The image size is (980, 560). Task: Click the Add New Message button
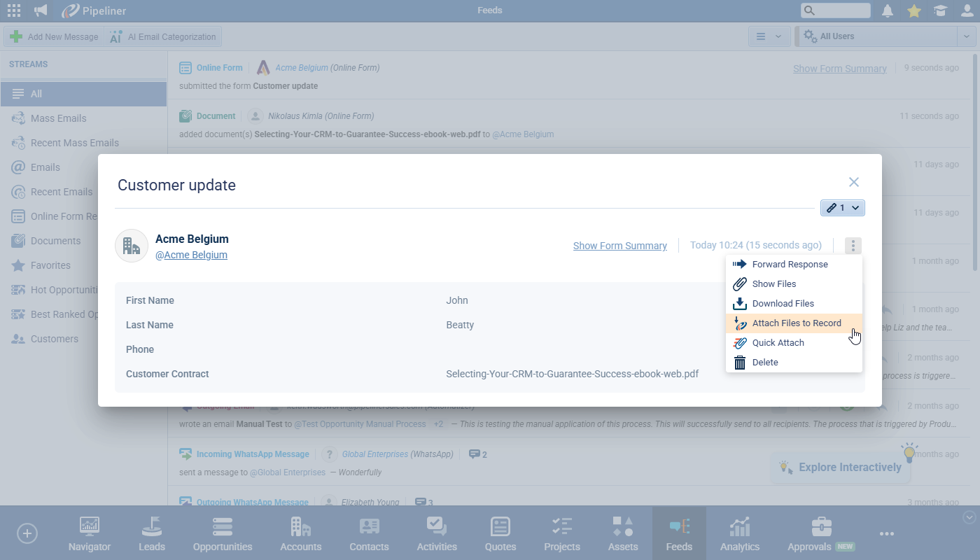point(54,36)
